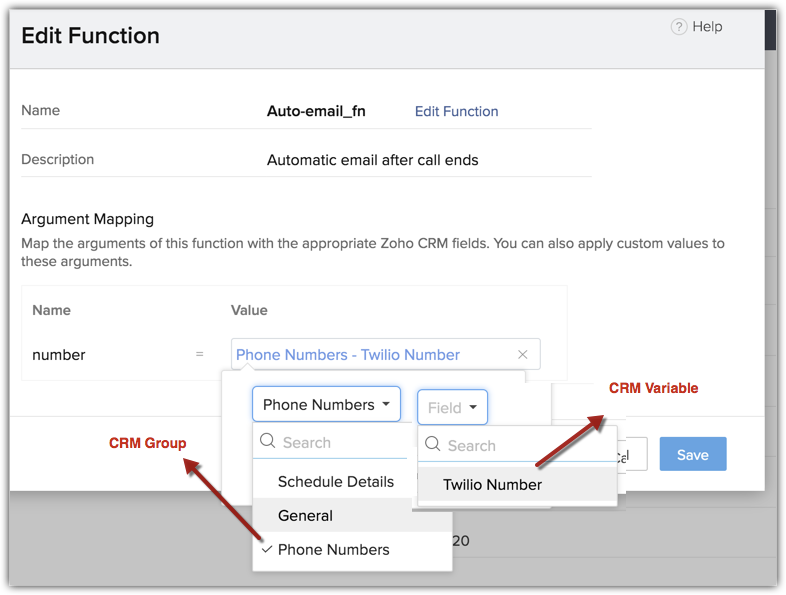Click the checkmark beside Phone Numbers option

pos(266,549)
